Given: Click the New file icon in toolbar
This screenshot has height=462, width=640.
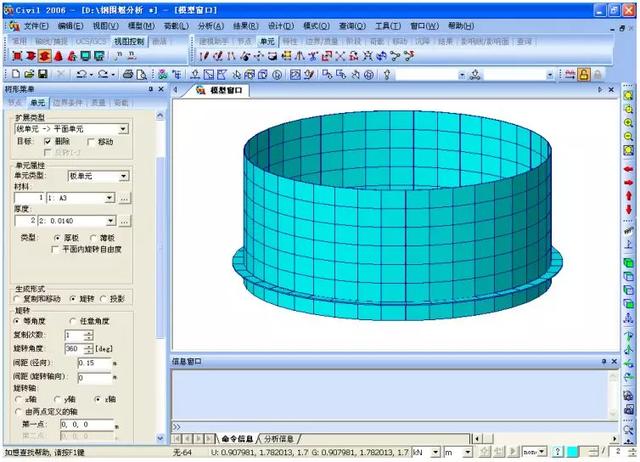Looking at the screenshot, I should click(14, 74).
